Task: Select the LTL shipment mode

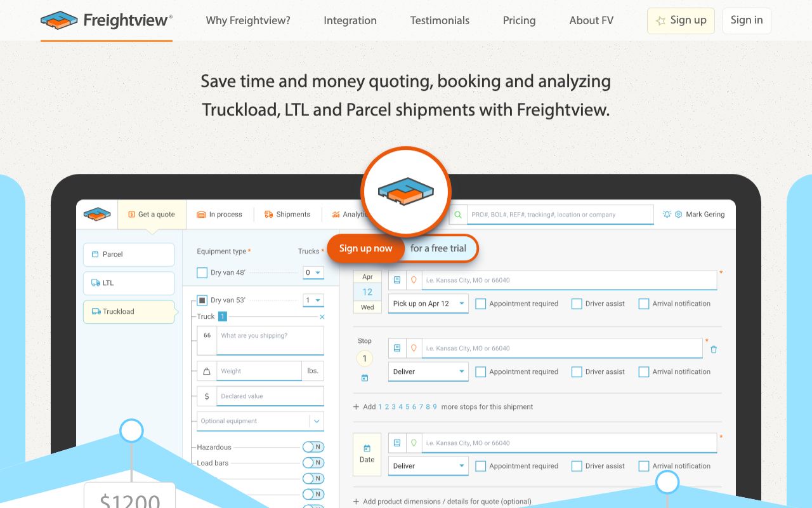Action: (x=129, y=283)
